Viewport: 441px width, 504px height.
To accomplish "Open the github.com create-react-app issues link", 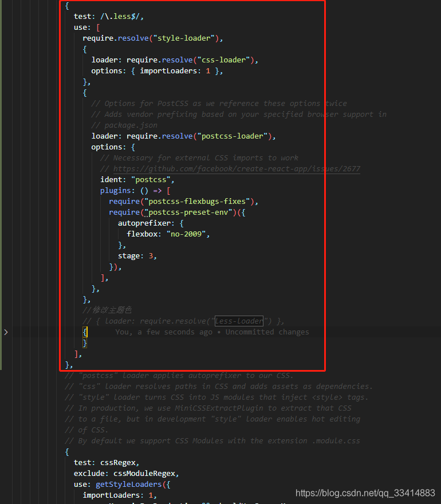I will click(x=237, y=169).
